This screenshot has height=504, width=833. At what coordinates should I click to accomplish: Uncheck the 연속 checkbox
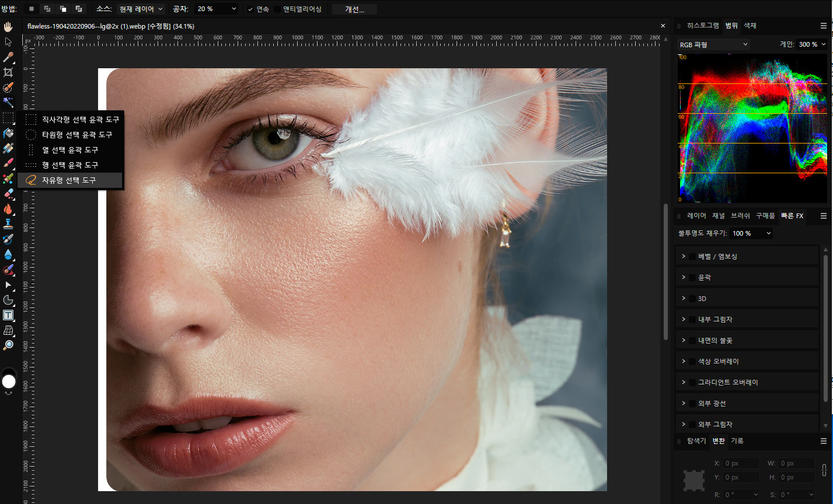(250, 9)
